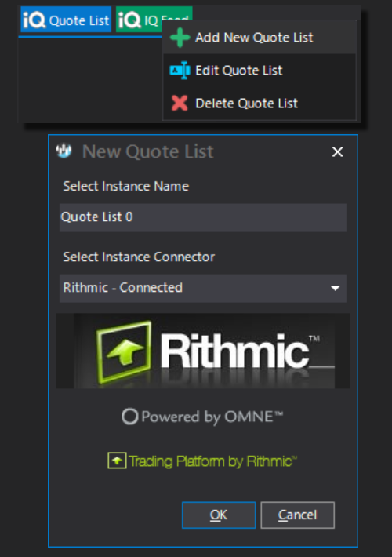Choose Add New Quote List menu entry

tap(260, 38)
